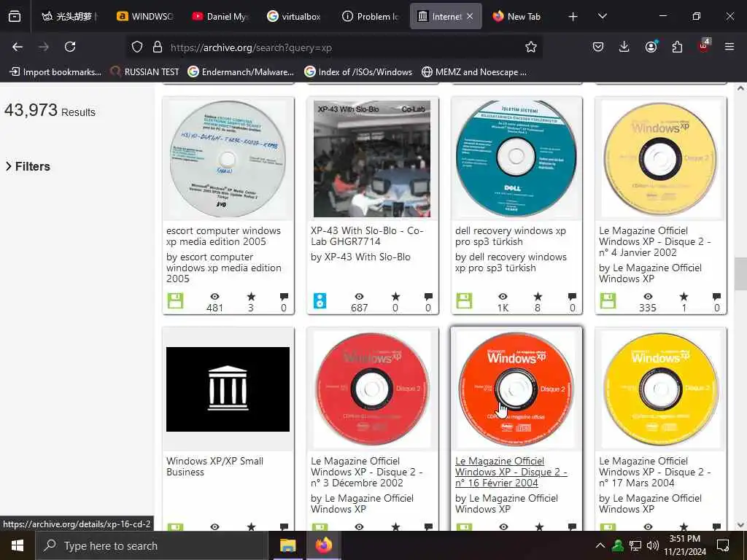
Task: Open the Firefox downloads panel
Action: (x=624, y=47)
